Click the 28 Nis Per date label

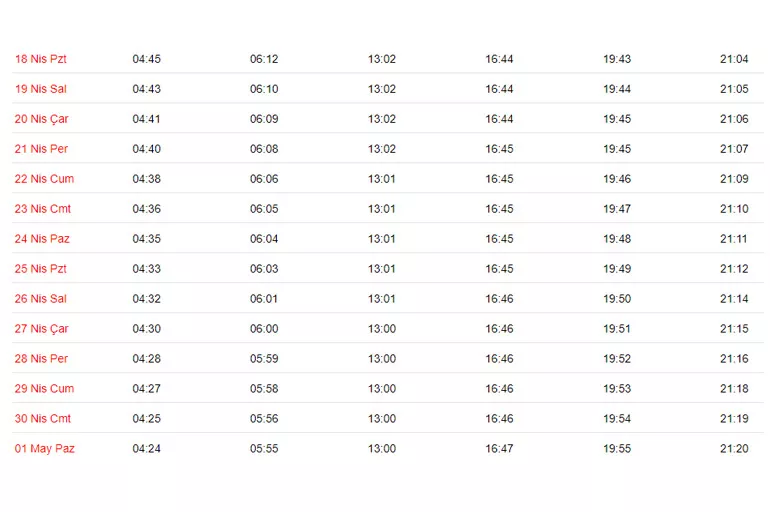click(x=42, y=359)
